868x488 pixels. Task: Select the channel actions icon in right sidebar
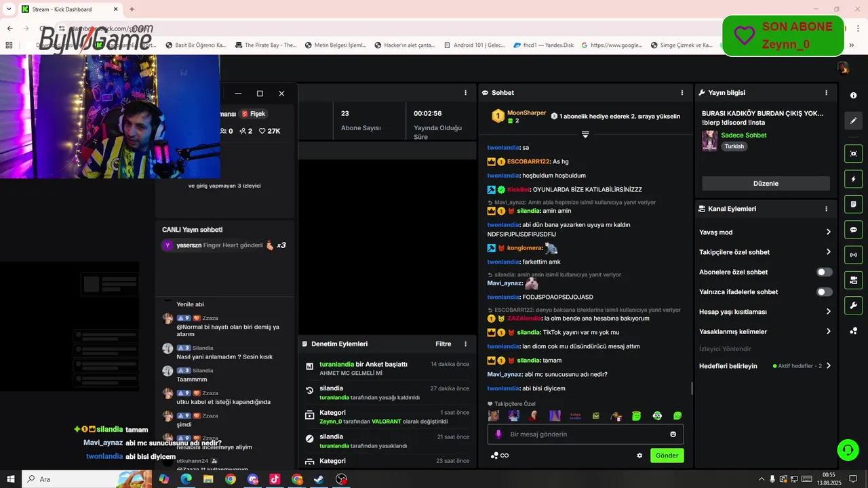(854, 280)
